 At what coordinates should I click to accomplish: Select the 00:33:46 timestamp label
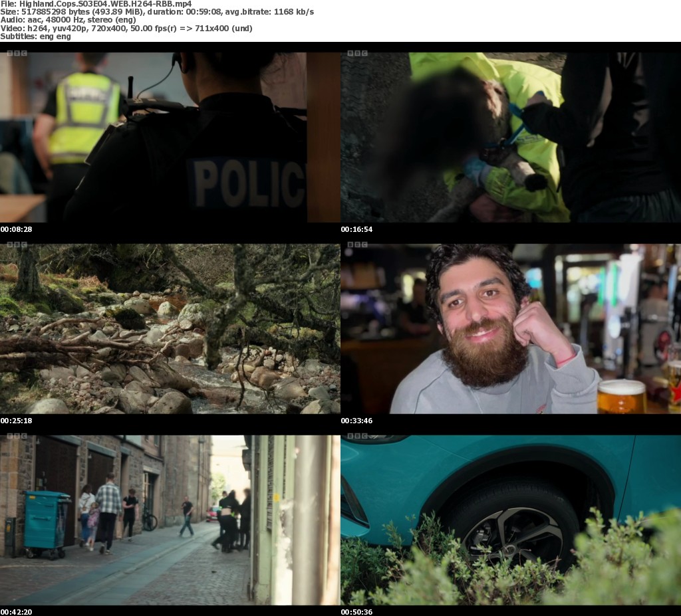pos(356,421)
